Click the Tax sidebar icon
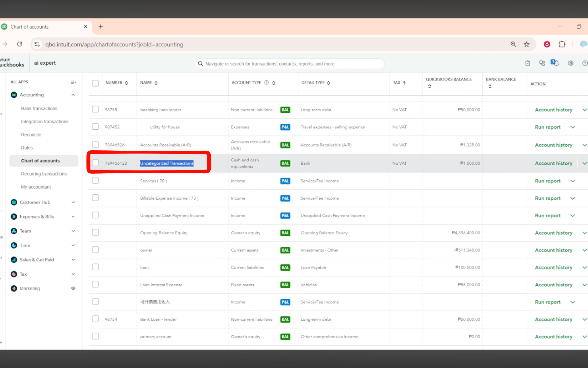 (14, 274)
